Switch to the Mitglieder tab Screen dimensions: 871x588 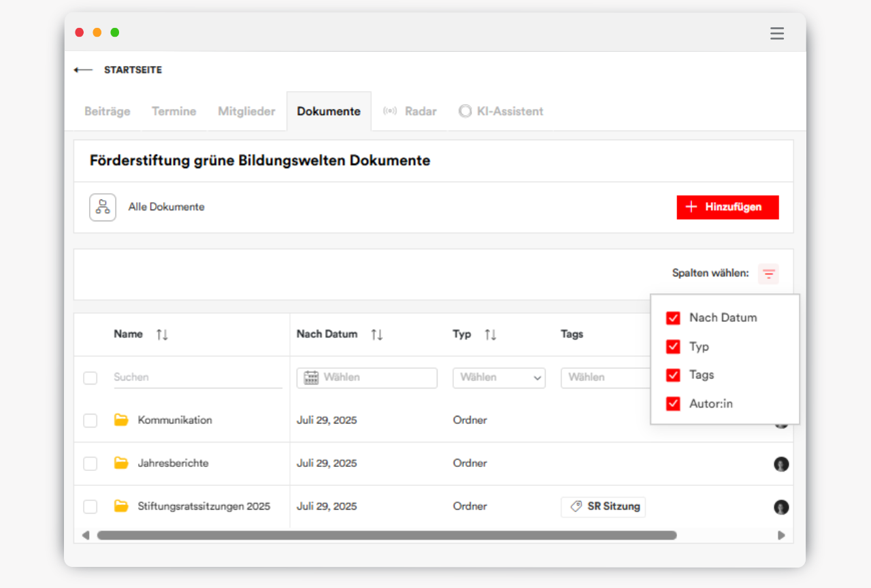246,111
